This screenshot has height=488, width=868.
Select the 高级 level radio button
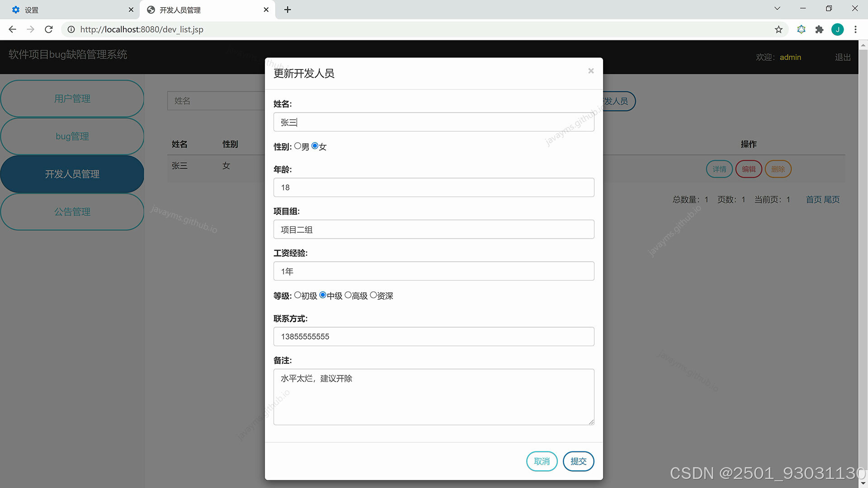pos(348,295)
